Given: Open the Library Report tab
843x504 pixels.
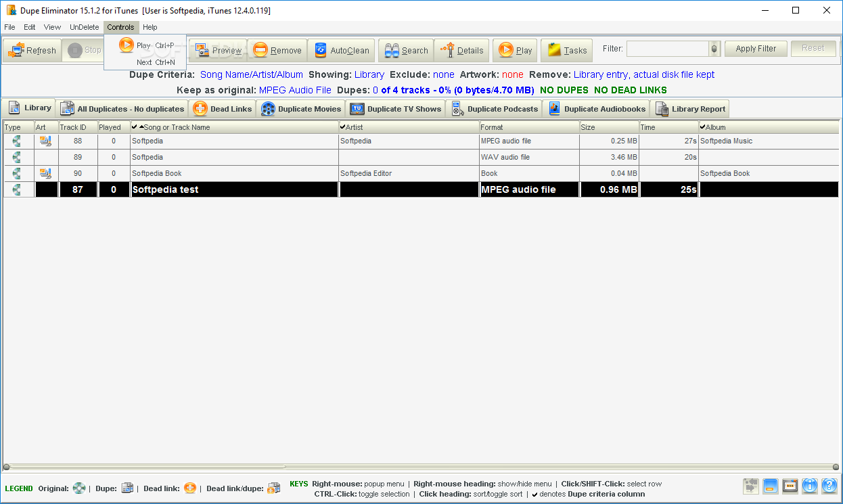Looking at the screenshot, I should coord(689,108).
